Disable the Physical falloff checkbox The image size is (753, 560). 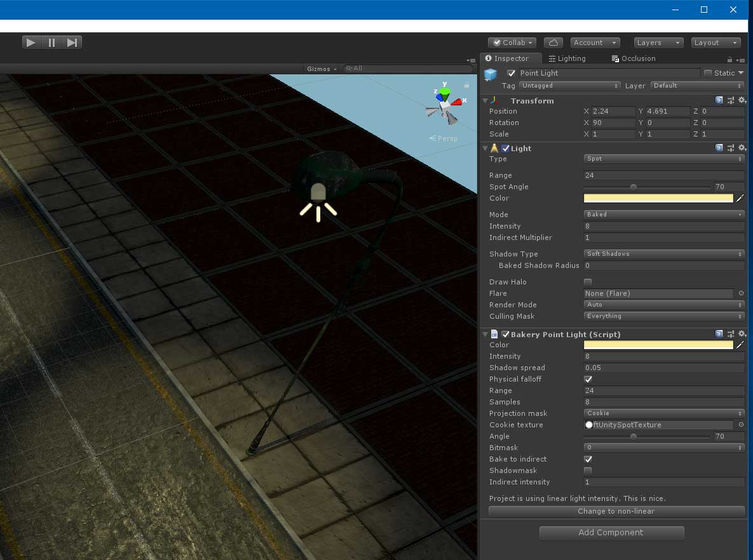coord(588,379)
